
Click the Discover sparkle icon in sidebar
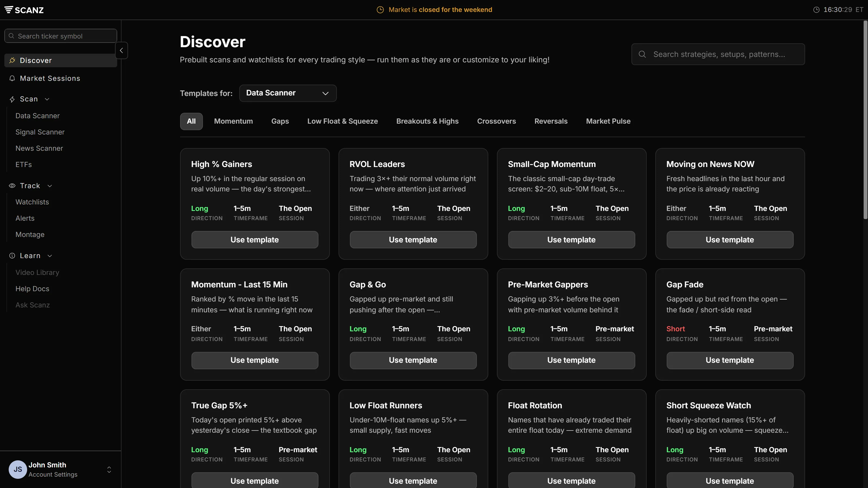point(12,60)
